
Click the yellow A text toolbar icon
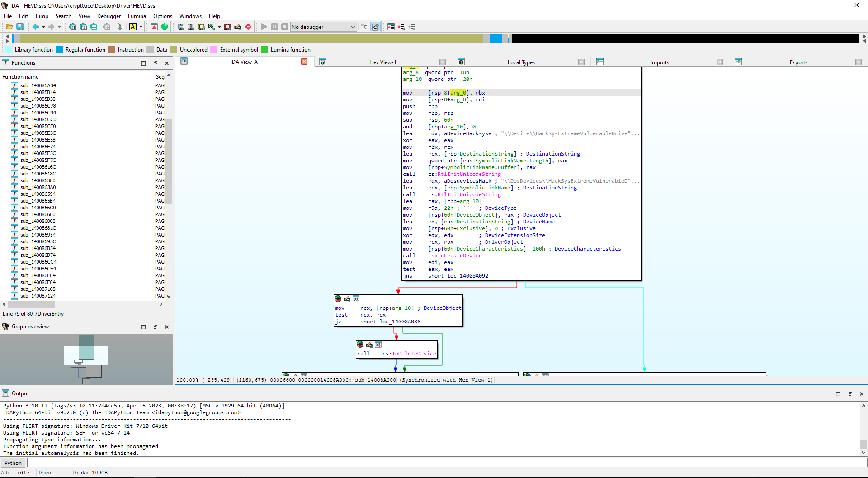point(133,27)
